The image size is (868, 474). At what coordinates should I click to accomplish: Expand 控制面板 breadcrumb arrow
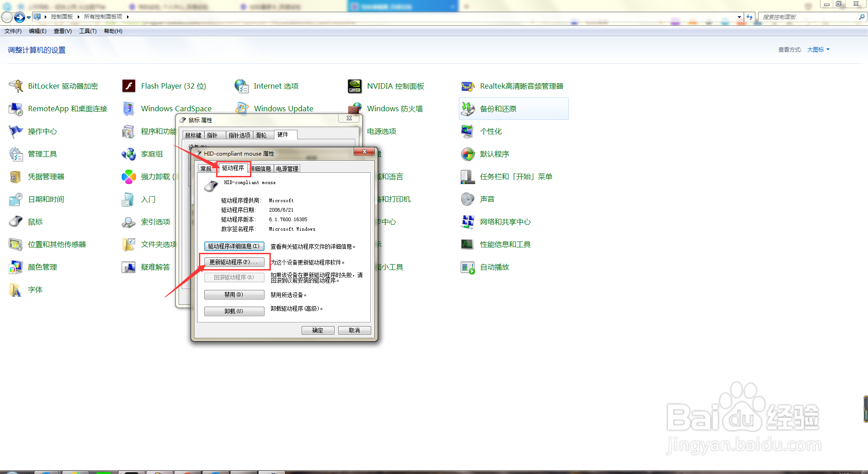[x=78, y=17]
